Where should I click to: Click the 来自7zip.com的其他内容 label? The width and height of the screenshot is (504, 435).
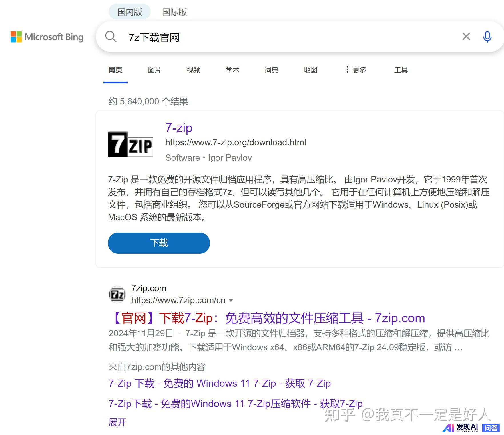(157, 367)
